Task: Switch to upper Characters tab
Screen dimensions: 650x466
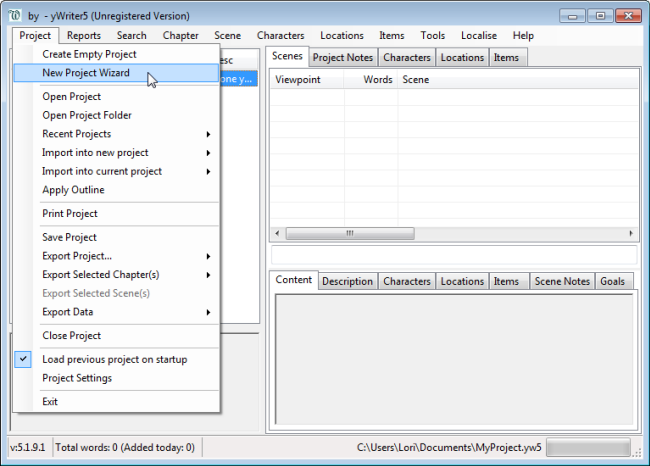Action: pos(407,58)
